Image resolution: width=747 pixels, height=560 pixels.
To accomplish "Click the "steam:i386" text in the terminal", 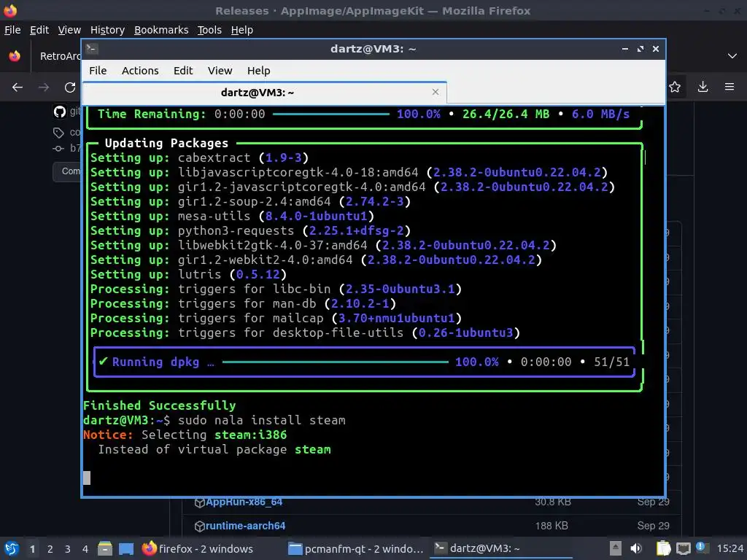I will (251, 435).
